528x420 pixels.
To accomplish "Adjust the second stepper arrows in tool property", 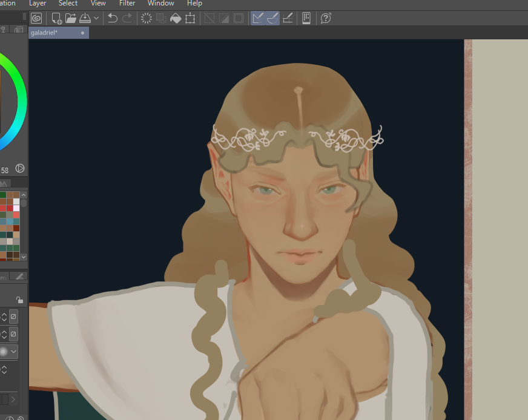I will (4, 334).
